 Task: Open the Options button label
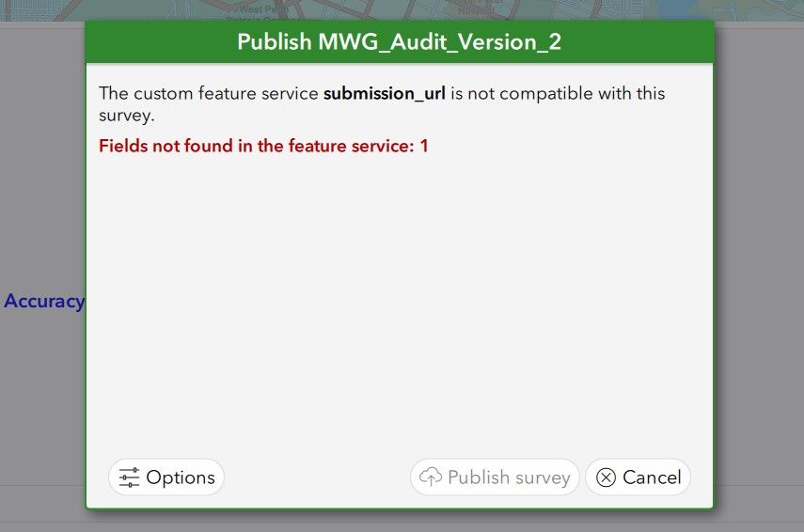tap(181, 477)
